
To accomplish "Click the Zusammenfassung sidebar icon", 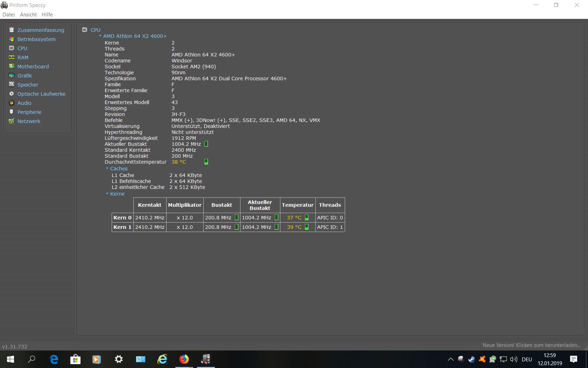I will tap(12, 30).
